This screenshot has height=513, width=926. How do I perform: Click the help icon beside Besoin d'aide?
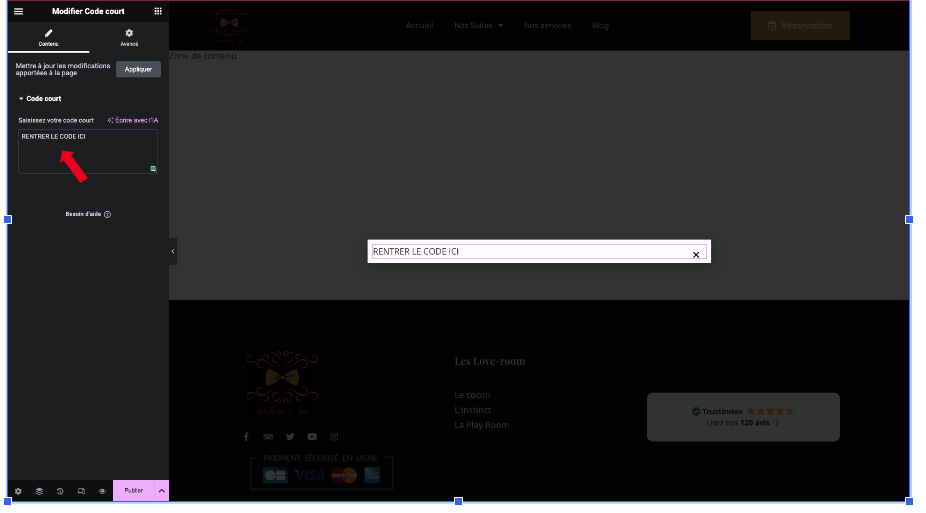[107, 214]
